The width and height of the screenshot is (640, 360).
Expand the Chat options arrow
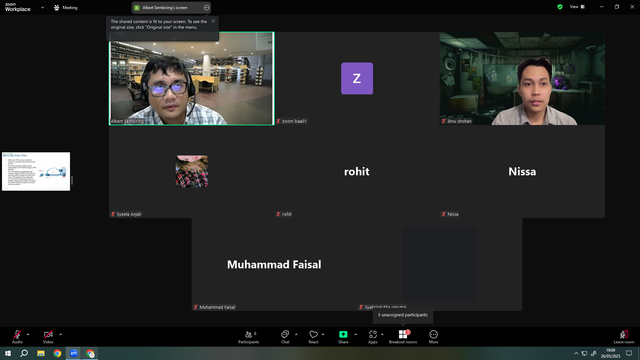point(296,334)
